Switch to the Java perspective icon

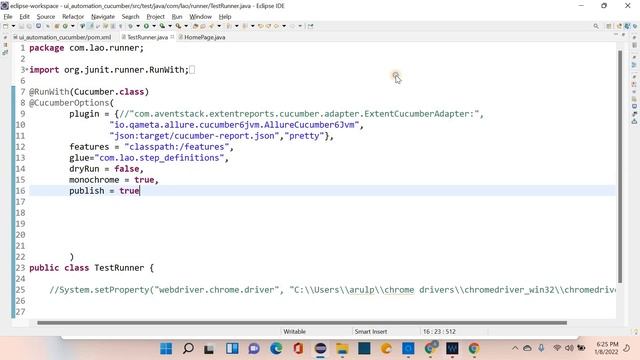pos(627,26)
